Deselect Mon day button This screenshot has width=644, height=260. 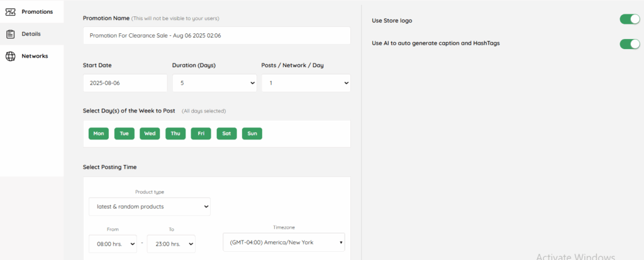click(99, 134)
